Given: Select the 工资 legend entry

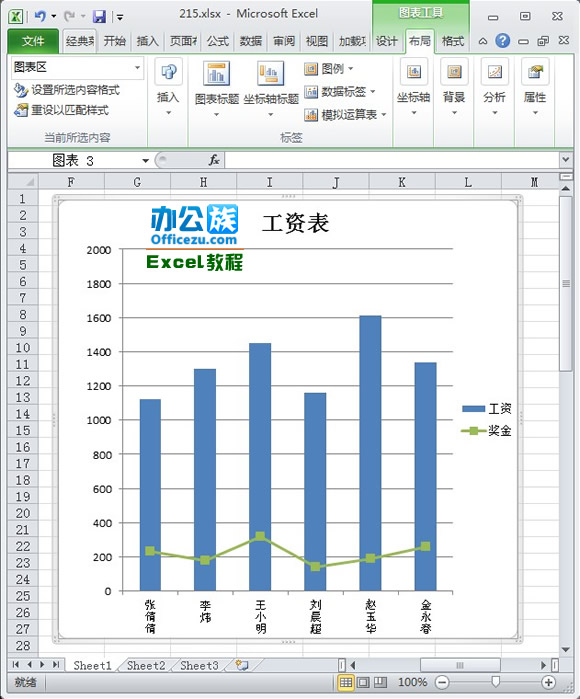Looking at the screenshot, I should pyautogui.click(x=487, y=408).
